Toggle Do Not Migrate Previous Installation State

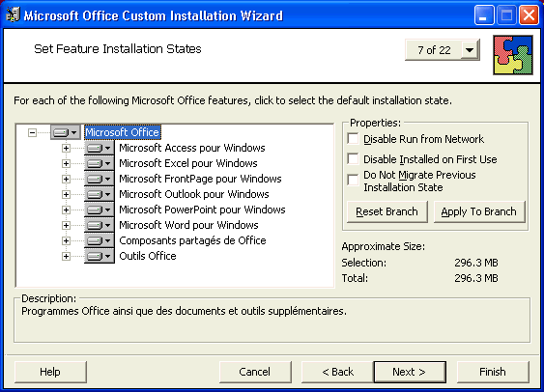click(354, 181)
